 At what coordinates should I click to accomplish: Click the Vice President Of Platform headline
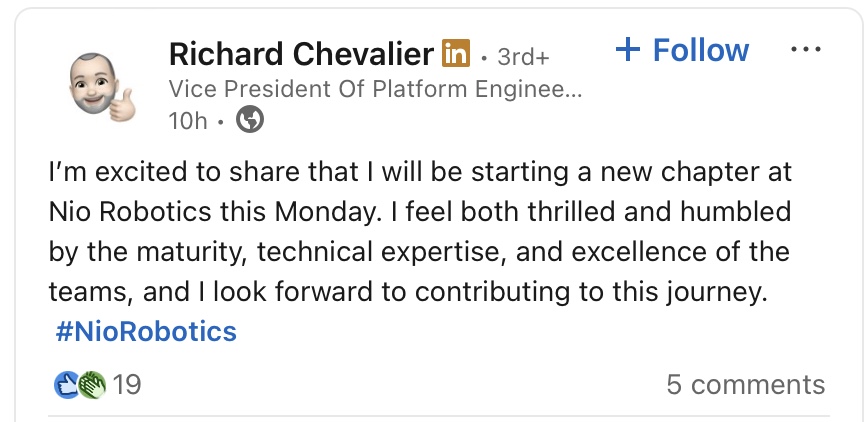tap(374, 88)
